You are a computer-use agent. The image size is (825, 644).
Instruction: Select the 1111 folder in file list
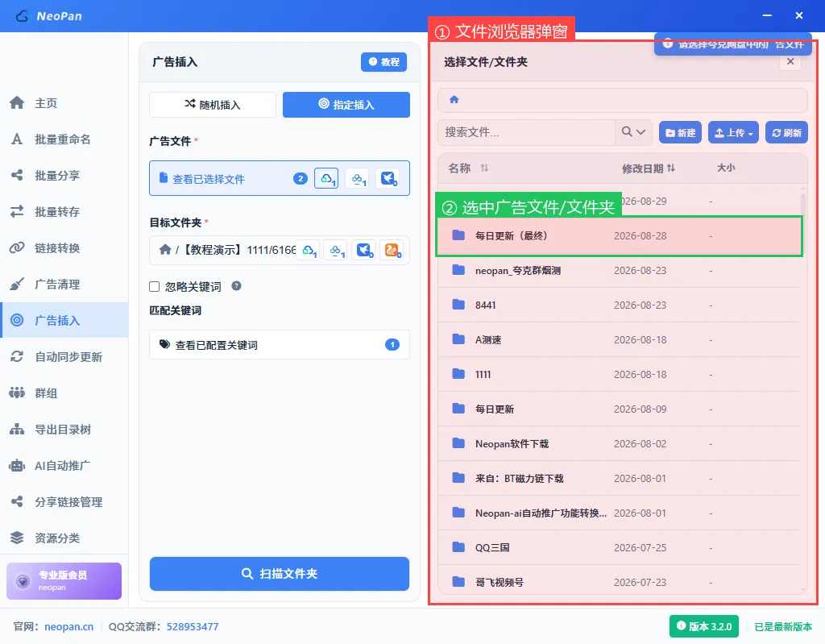[619, 375]
